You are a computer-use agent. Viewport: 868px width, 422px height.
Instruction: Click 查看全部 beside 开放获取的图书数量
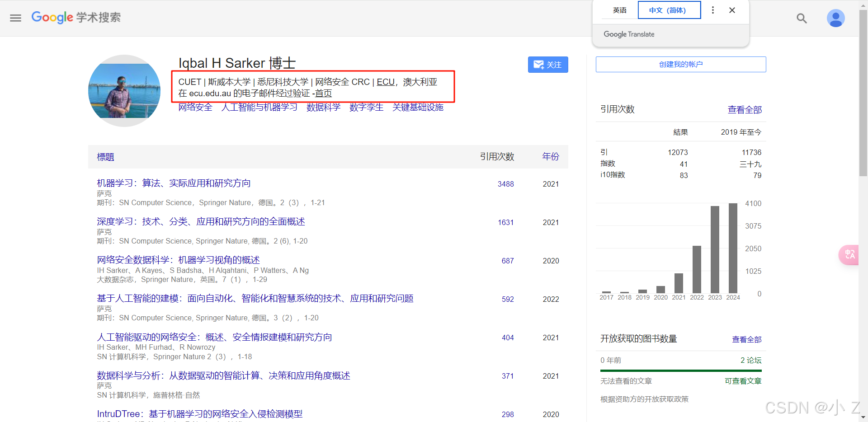pos(747,339)
